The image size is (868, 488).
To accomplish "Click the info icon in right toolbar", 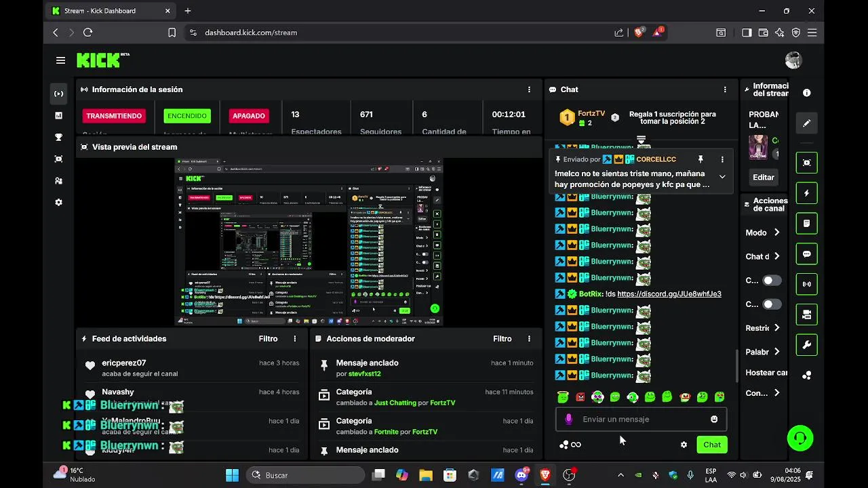I will 806,93.
